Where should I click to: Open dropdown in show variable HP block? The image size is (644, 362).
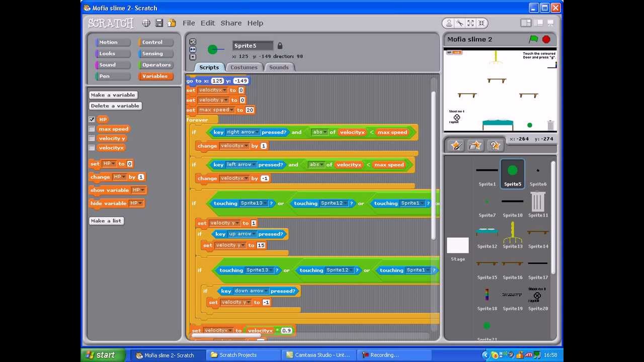[138, 190]
